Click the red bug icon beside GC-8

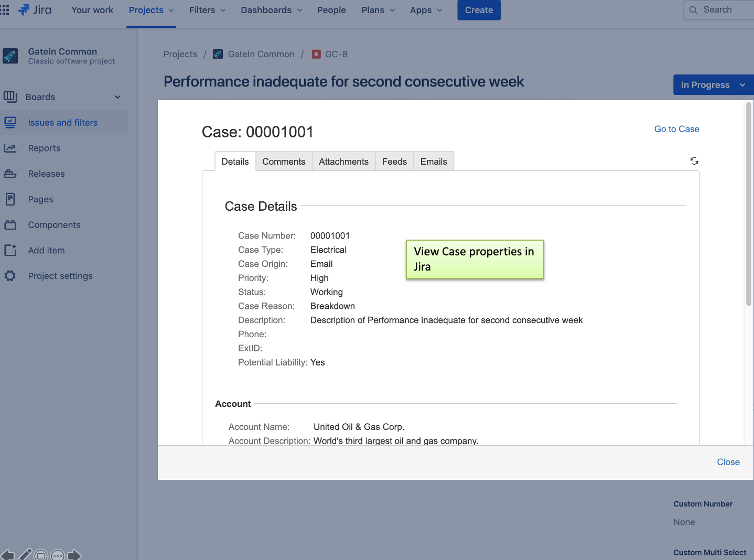(x=316, y=55)
